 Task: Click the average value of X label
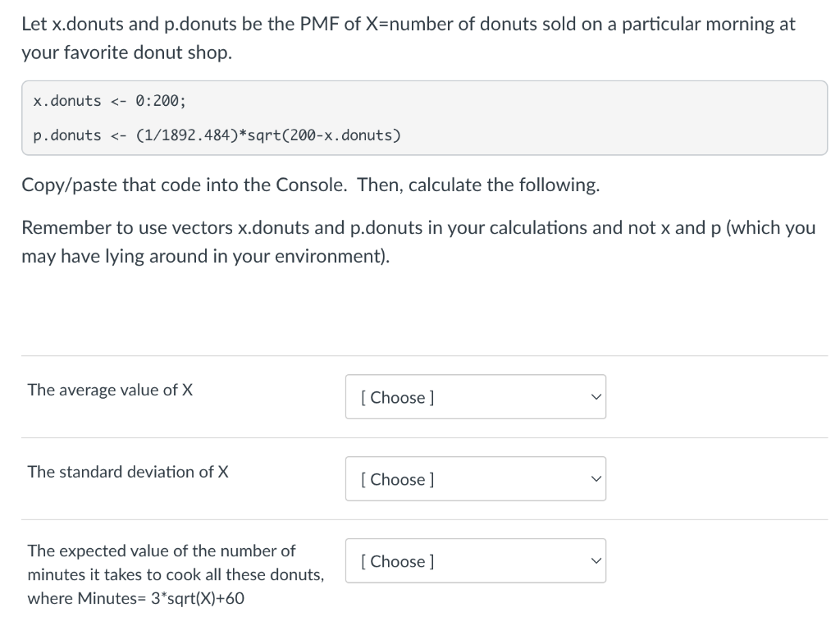[109, 390]
